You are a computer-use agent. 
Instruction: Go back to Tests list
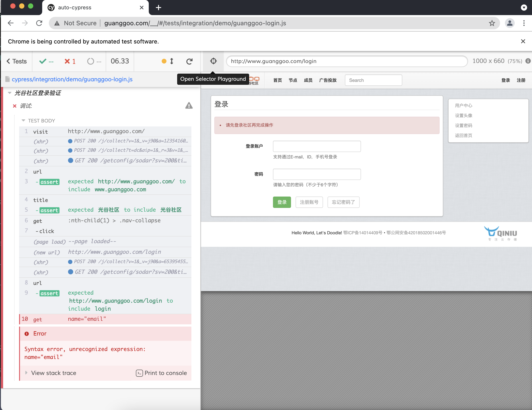17,61
